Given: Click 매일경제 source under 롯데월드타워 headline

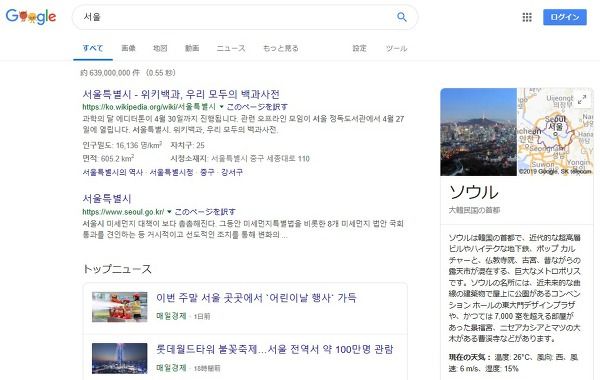Looking at the screenshot, I should [171, 368].
